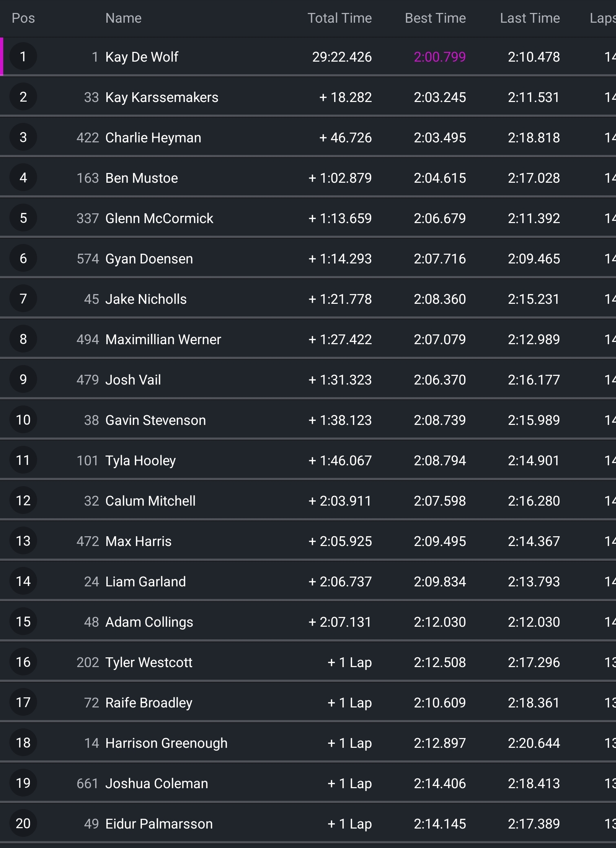
Task: Click the position 5 circle badge
Action: 23,218
